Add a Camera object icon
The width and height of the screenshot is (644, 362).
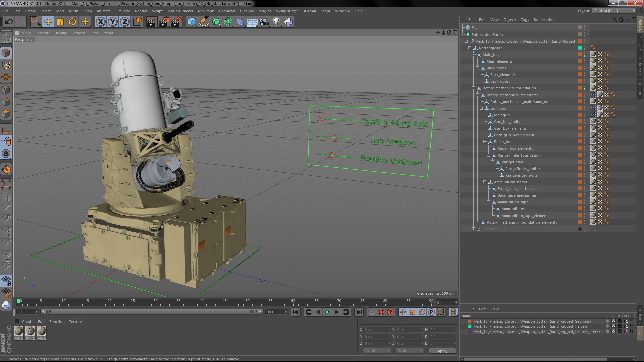click(264, 22)
